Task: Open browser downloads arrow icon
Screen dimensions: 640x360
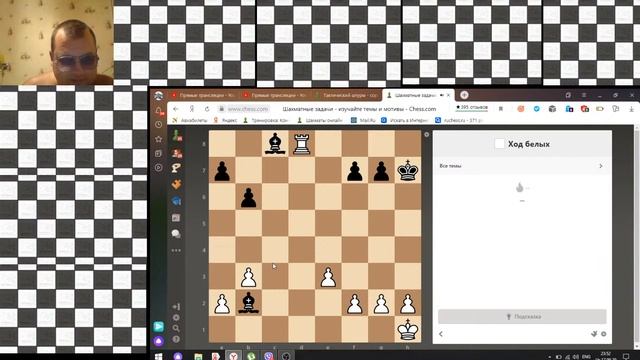Action: (631, 109)
